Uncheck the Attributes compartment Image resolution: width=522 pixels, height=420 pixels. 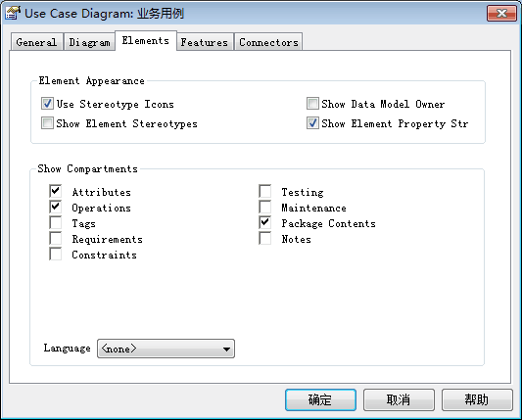click(55, 191)
